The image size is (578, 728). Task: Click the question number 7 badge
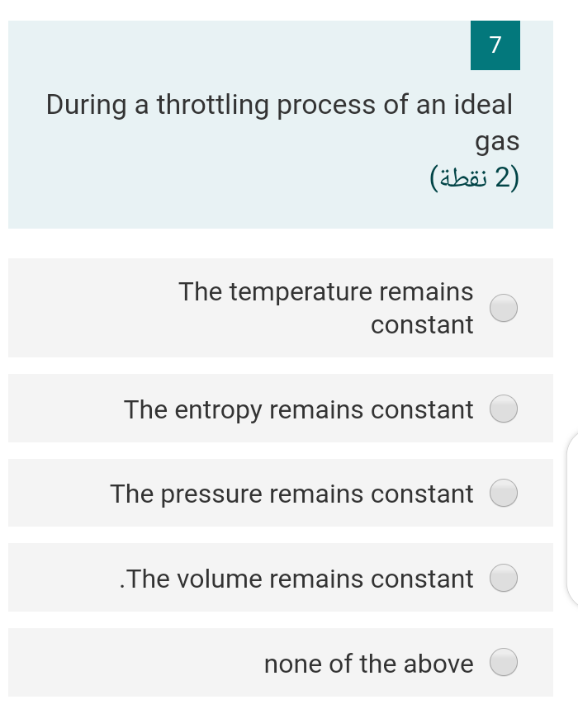495,45
